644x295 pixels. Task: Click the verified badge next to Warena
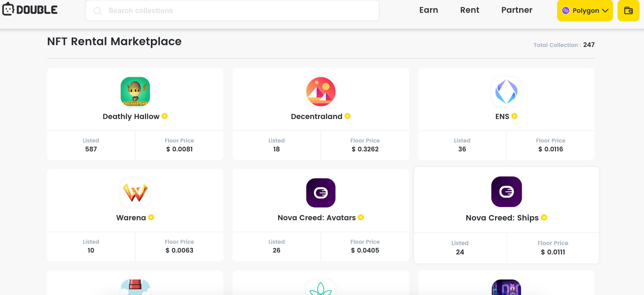(x=151, y=218)
